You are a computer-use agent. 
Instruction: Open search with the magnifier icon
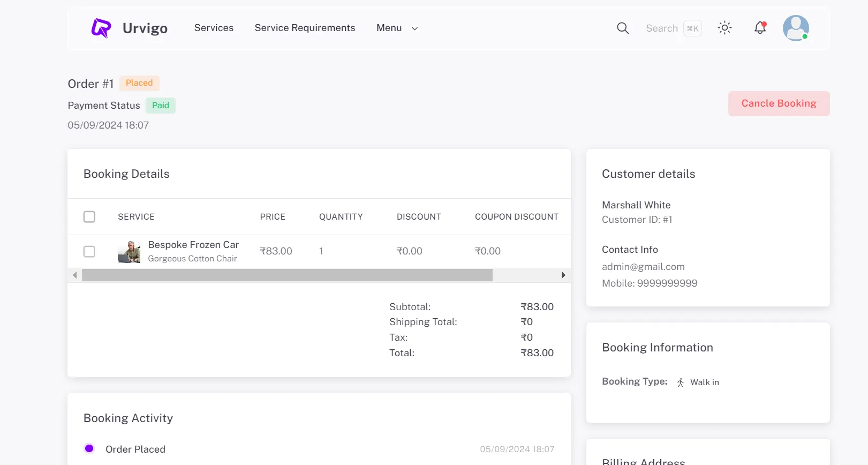pos(622,28)
